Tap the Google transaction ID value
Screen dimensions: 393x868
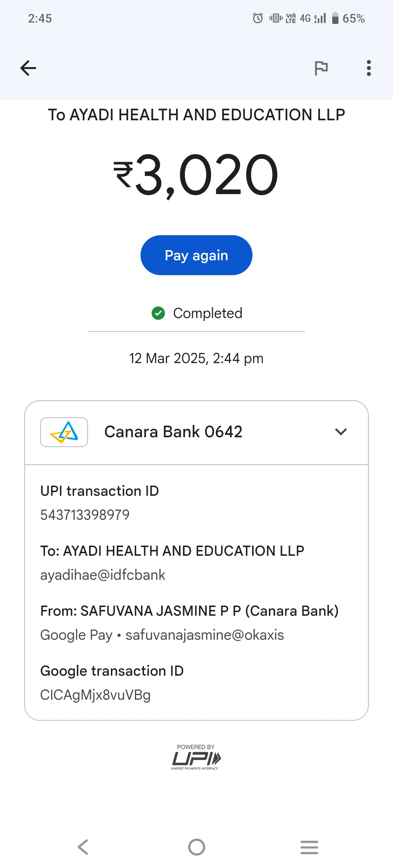[95, 695]
